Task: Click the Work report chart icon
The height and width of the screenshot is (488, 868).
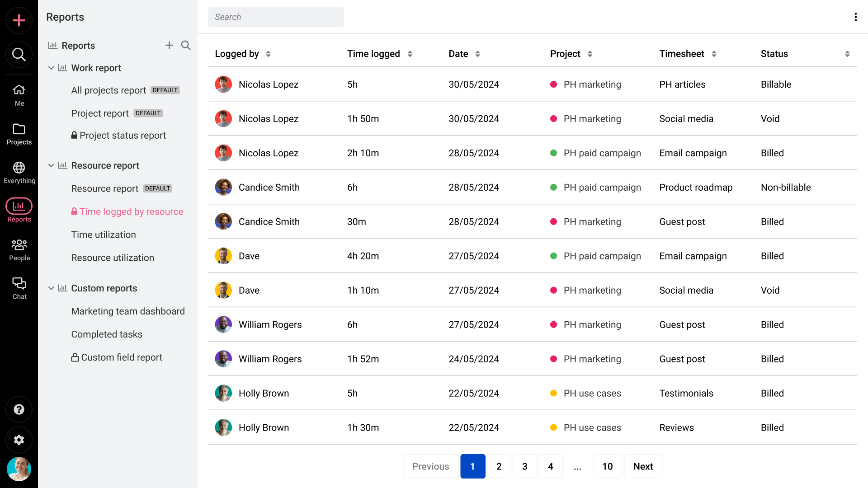Action: pos(62,68)
